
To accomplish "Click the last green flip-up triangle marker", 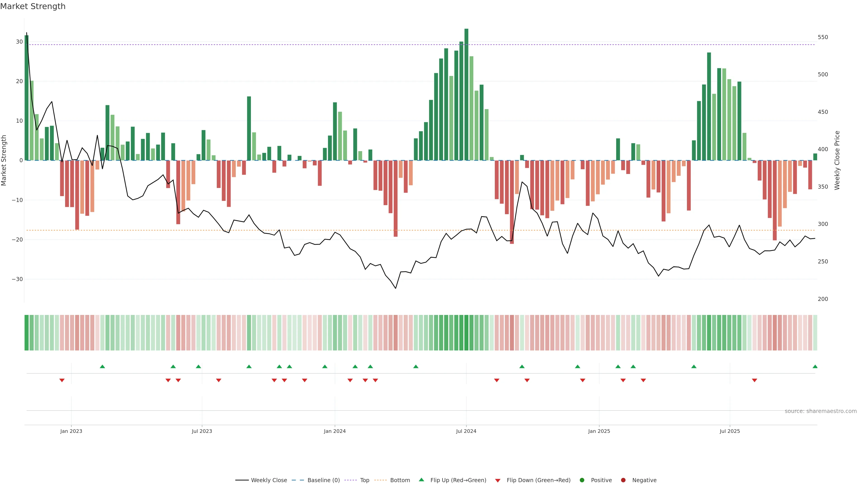I will coord(815,366).
